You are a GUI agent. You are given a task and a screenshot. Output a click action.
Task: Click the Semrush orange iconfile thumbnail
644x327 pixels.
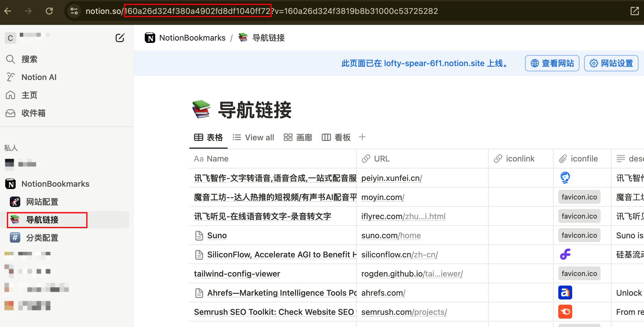click(x=565, y=312)
